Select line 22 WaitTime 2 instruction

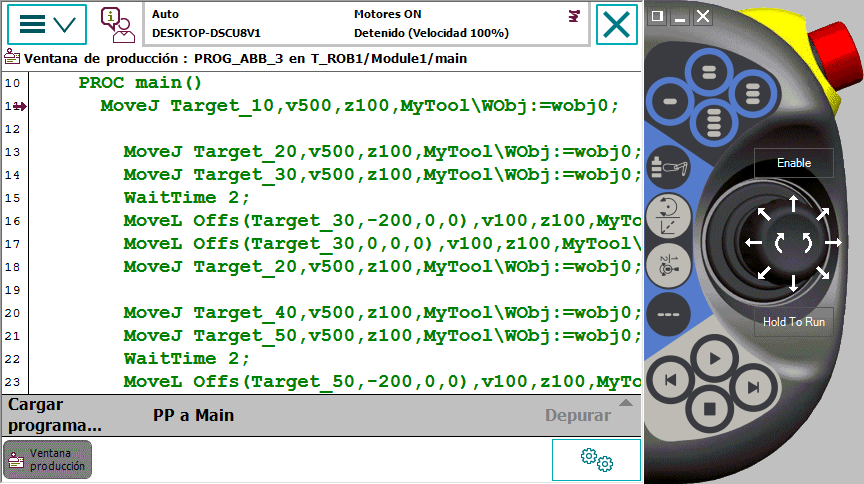187,358
